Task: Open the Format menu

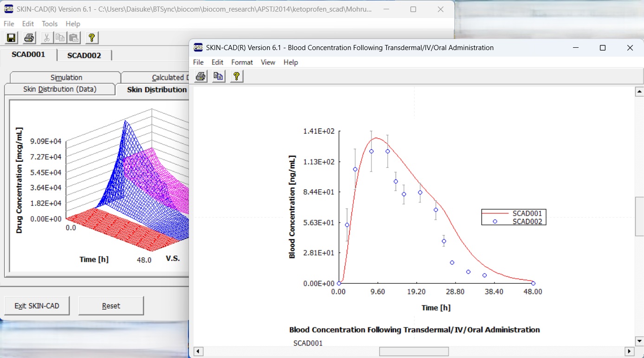Action: [242, 62]
